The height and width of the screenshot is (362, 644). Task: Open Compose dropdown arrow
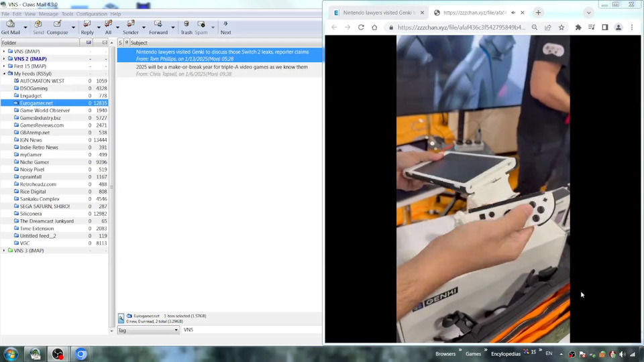73,27
